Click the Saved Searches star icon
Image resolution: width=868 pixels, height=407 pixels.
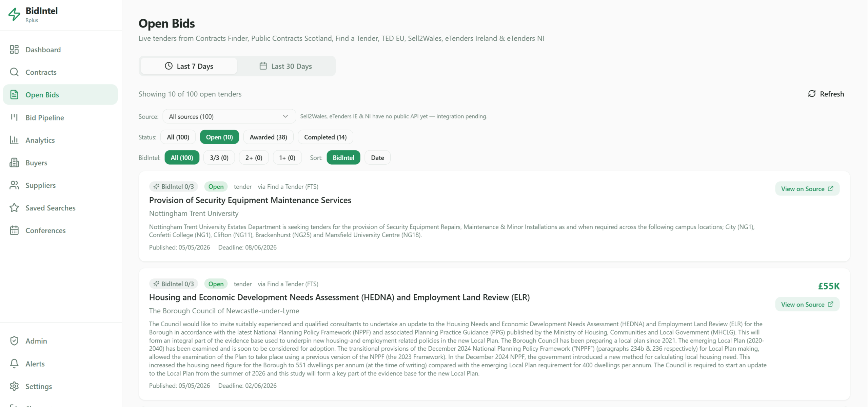(14, 208)
